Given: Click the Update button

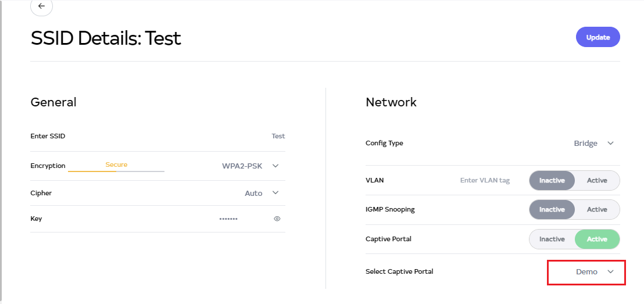Looking at the screenshot, I should (x=598, y=37).
